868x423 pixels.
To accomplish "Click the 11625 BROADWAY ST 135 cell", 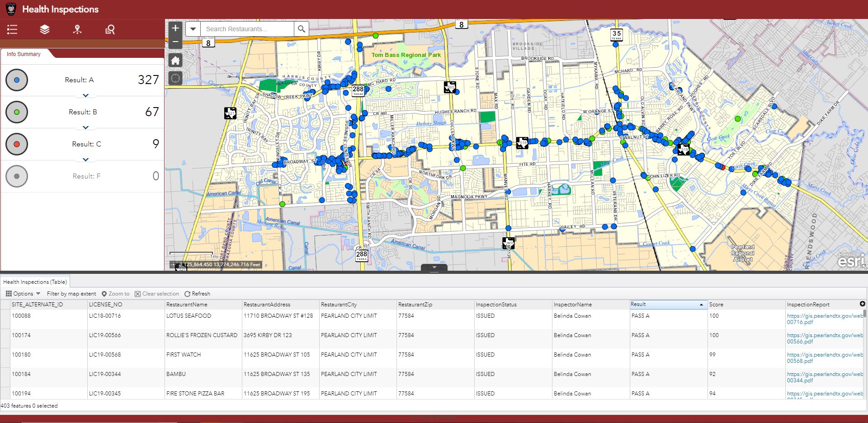I will pyautogui.click(x=281, y=377).
